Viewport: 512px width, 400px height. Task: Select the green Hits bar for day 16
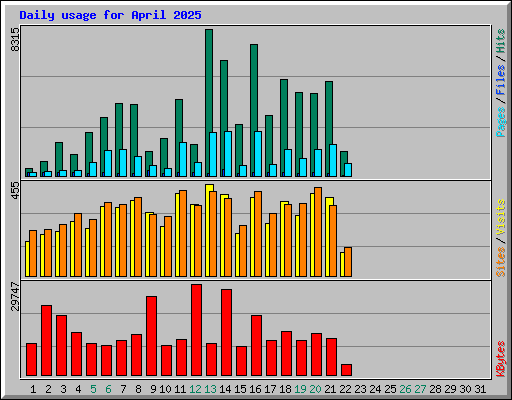pos(254,110)
